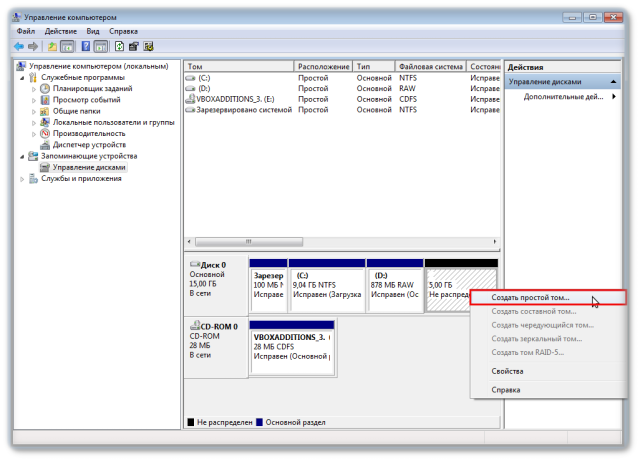Choose Создать простой том from context menu
This screenshot has height=461, width=640.
pyautogui.click(x=530, y=298)
